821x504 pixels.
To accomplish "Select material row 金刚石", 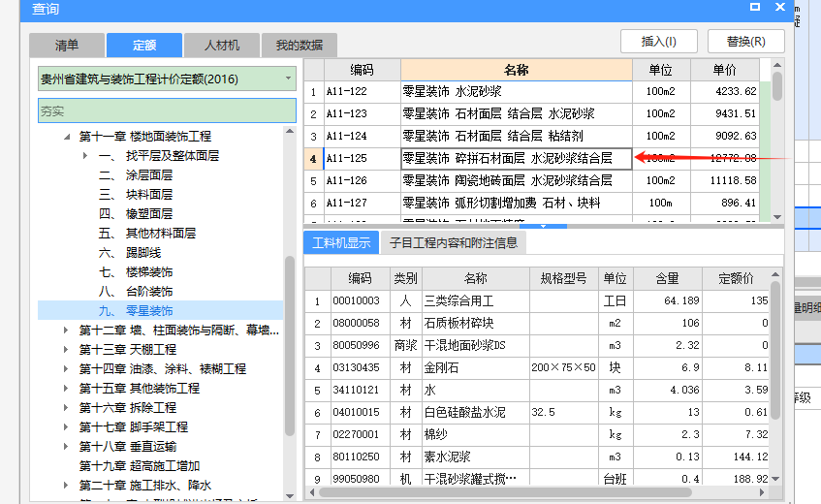I will [x=537, y=368].
